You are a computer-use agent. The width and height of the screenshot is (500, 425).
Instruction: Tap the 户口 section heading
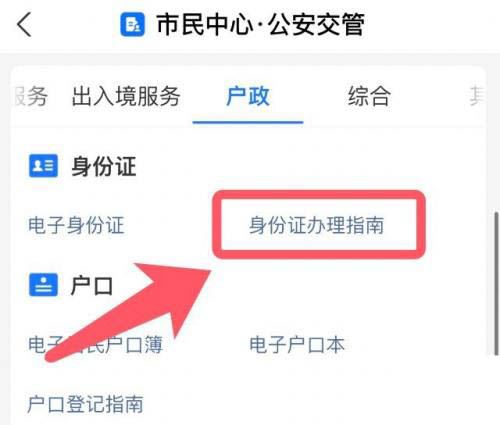pyautogui.click(x=92, y=286)
